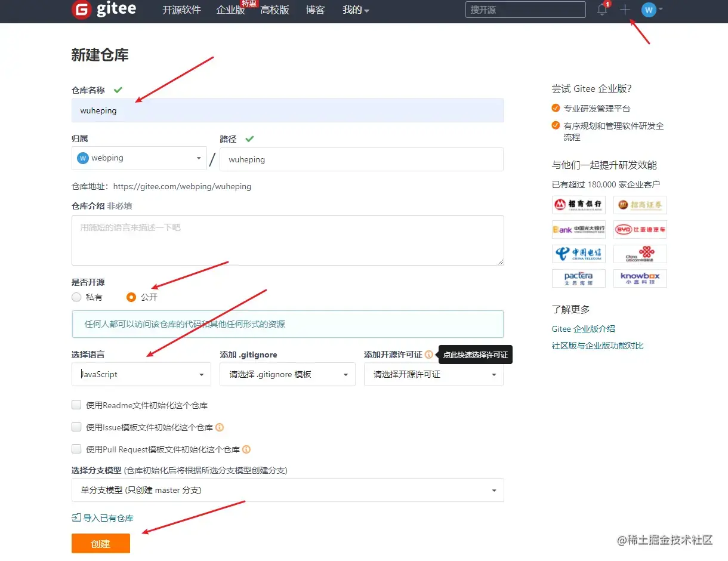
Task: Open the Gitee 企业版介绍 link
Action: pyautogui.click(x=584, y=329)
